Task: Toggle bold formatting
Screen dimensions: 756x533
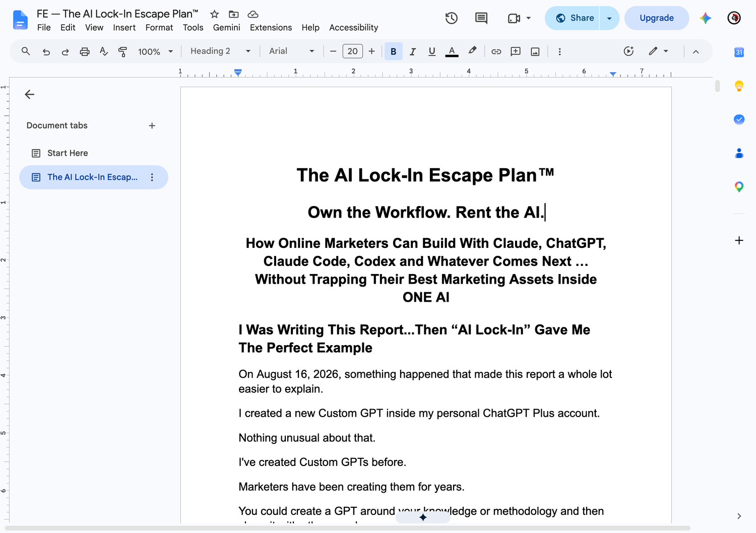Action: [x=393, y=51]
